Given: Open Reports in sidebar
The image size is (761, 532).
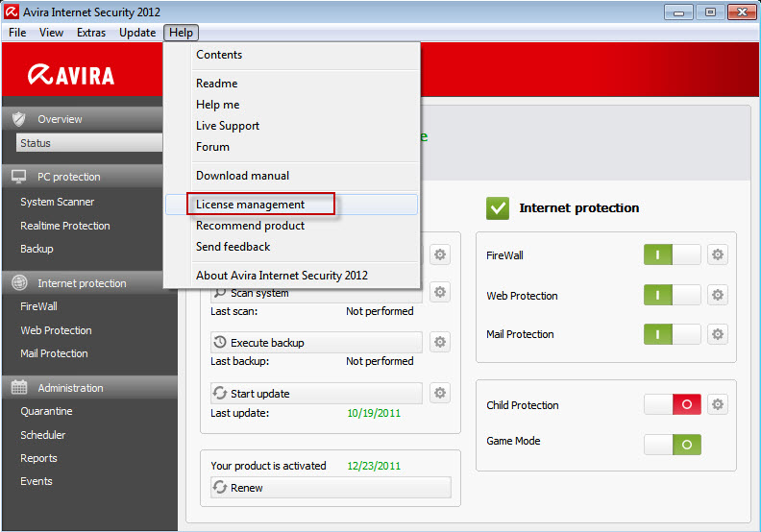Looking at the screenshot, I should tap(38, 458).
